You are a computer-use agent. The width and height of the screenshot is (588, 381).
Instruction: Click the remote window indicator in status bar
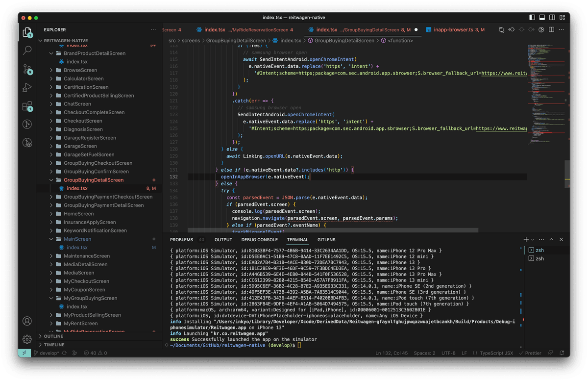point(24,353)
